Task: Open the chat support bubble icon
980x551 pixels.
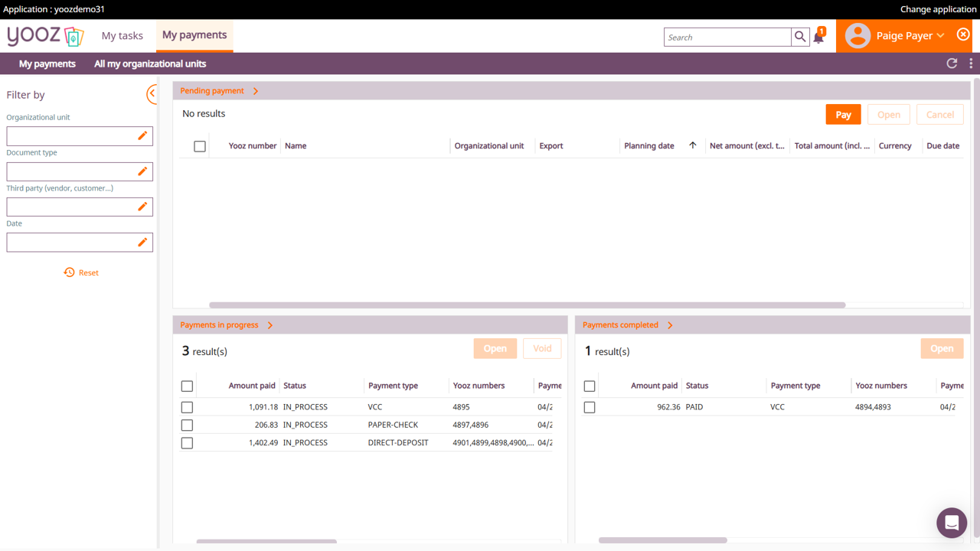Action: click(952, 523)
